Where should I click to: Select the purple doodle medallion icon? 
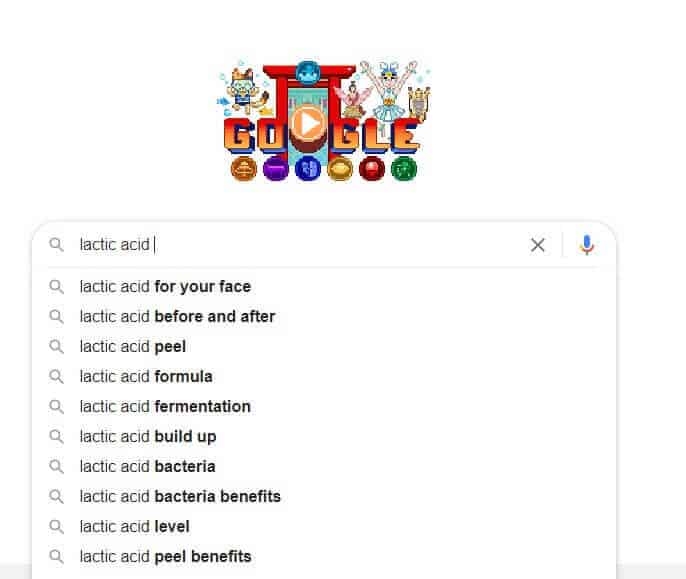[x=276, y=168]
